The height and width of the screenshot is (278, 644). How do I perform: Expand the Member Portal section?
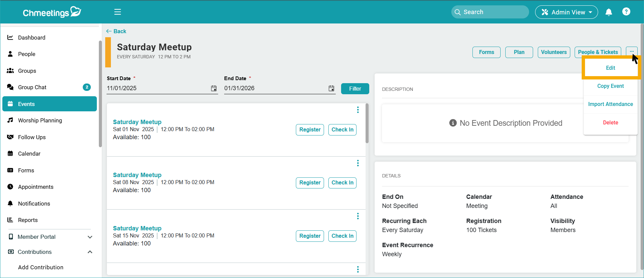tap(90, 237)
